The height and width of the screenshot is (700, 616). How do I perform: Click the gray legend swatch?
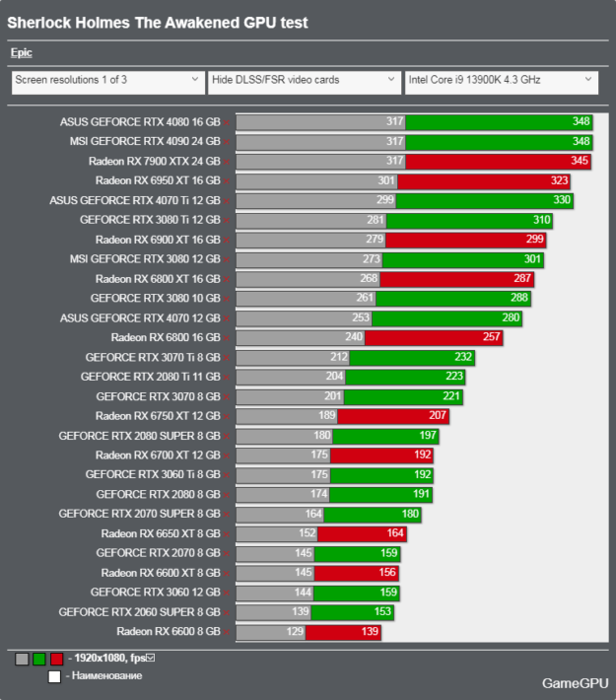tap(22, 659)
